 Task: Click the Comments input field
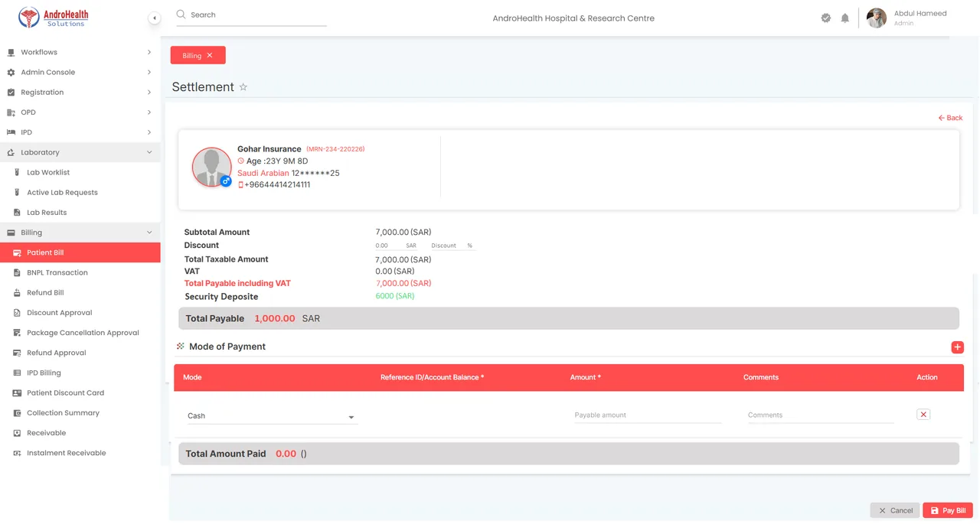point(821,415)
